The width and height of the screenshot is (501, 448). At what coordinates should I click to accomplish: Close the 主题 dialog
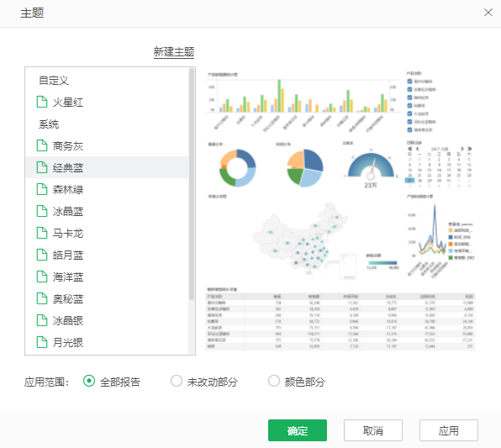(x=488, y=13)
